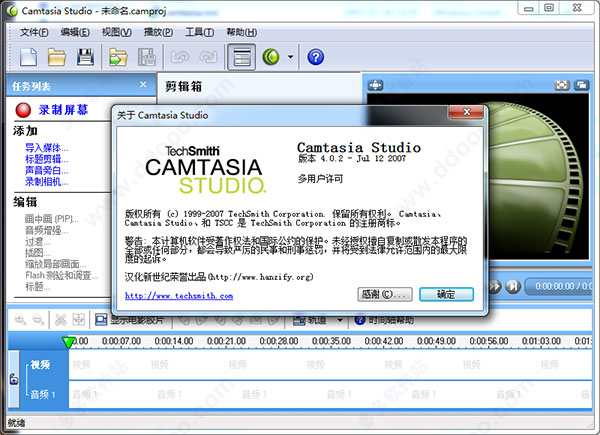The image size is (600, 435).
Task: Click 标题... entry in 编辑 list
Action: (x=38, y=287)
